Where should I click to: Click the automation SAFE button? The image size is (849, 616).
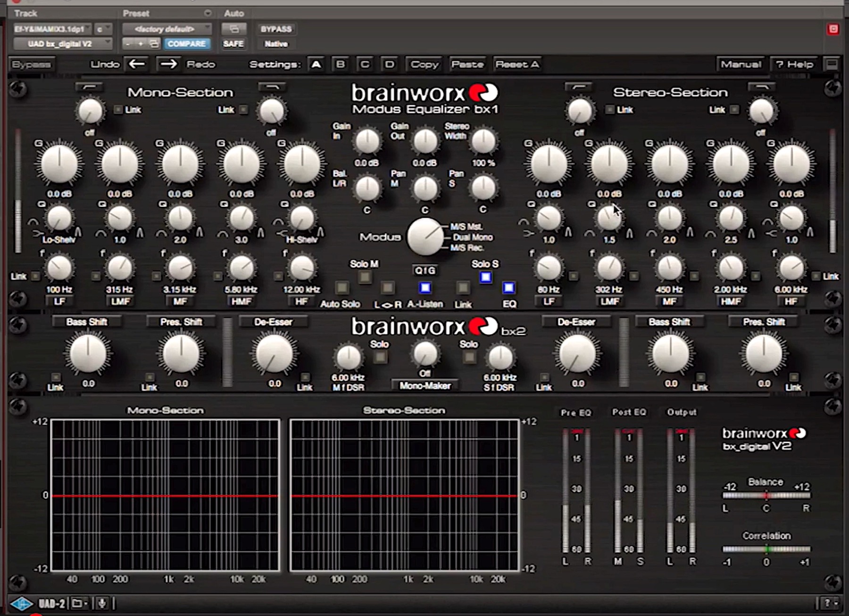[x=233, y=44]
